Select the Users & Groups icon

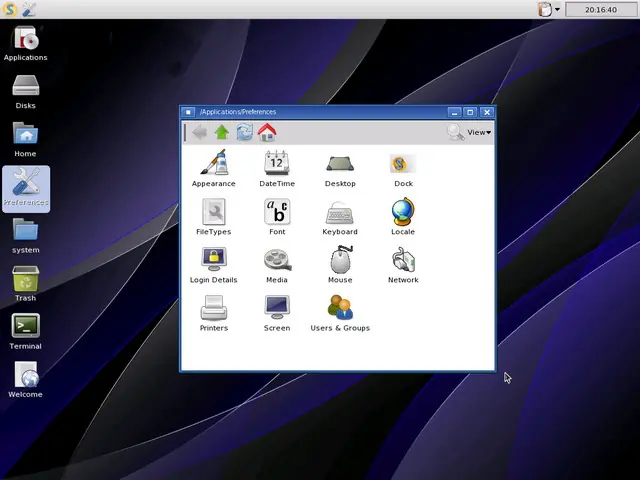click(340, 307)
